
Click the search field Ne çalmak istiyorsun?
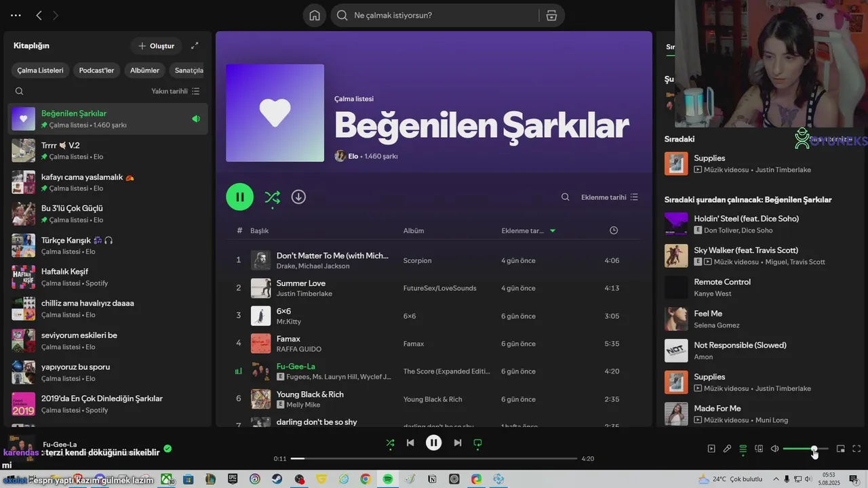[443, 16]
